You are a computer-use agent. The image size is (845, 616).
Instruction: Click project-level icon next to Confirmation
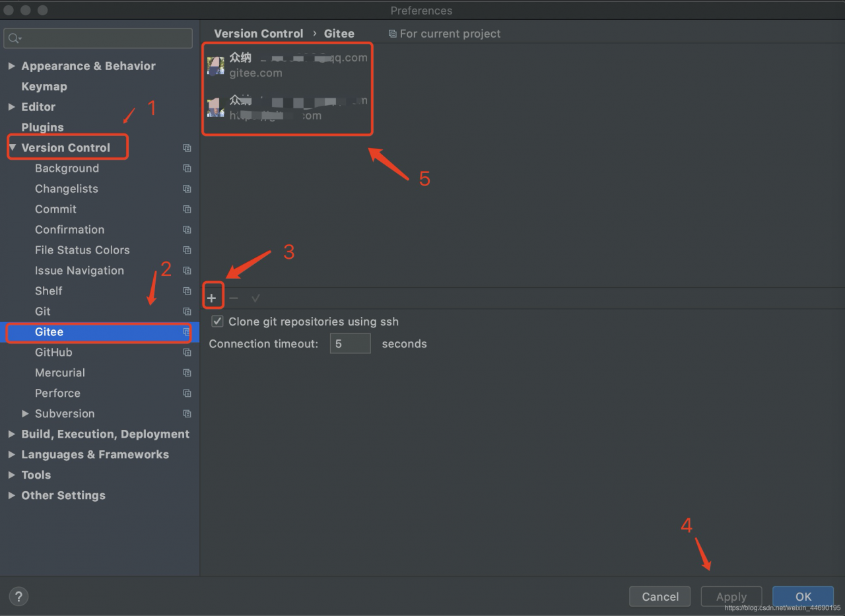187,230
